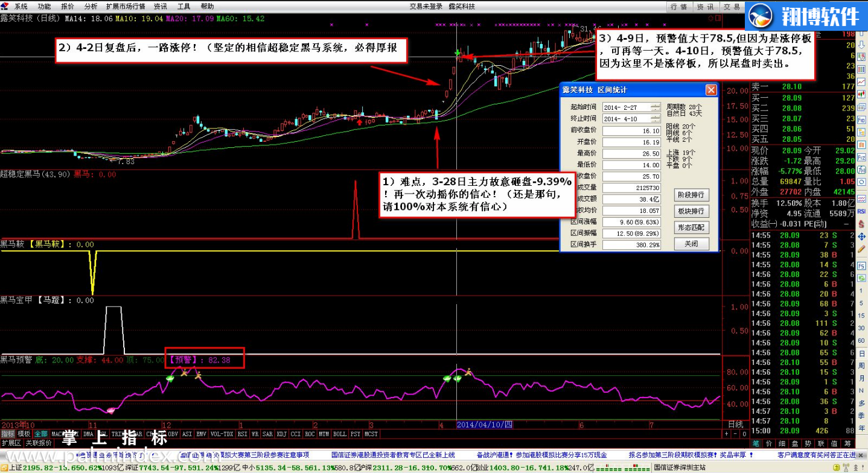Close the scrolling news ticker bar
Screen dimensions: 868x473
click(x=861, y=455)
